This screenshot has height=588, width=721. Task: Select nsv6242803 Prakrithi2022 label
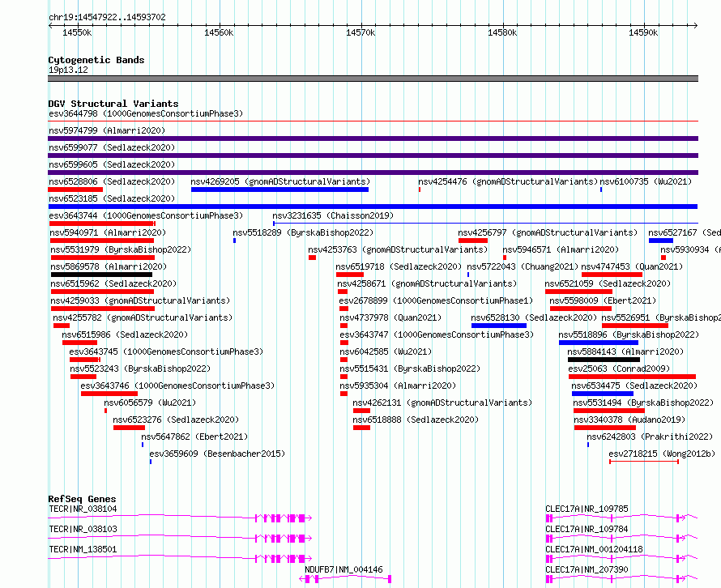click(650, 437)
